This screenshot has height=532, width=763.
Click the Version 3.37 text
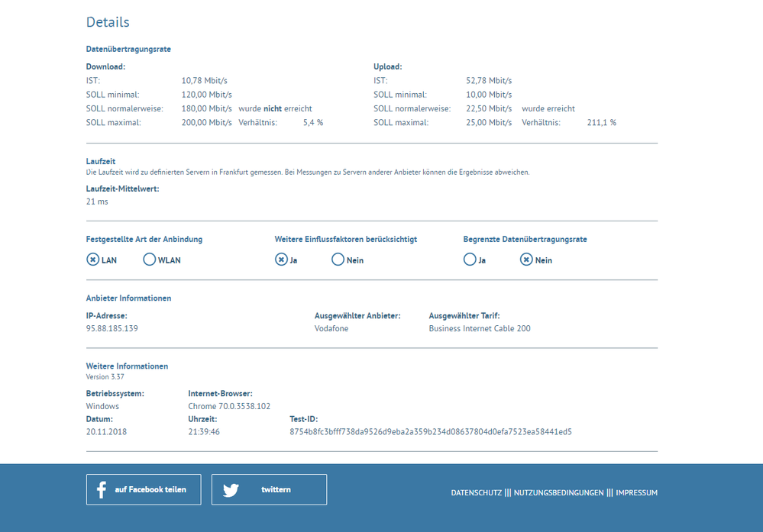pyautogui.click(x=105, y=377)
